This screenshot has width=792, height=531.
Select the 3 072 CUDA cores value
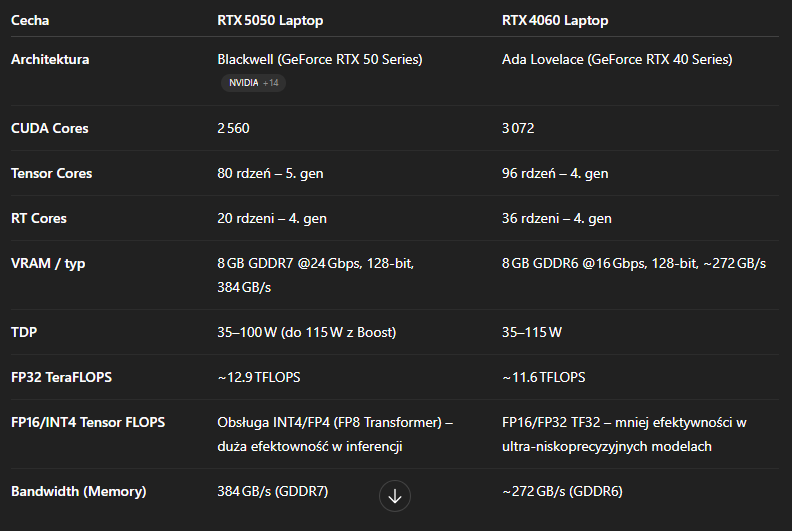click(x=519, y=128)
